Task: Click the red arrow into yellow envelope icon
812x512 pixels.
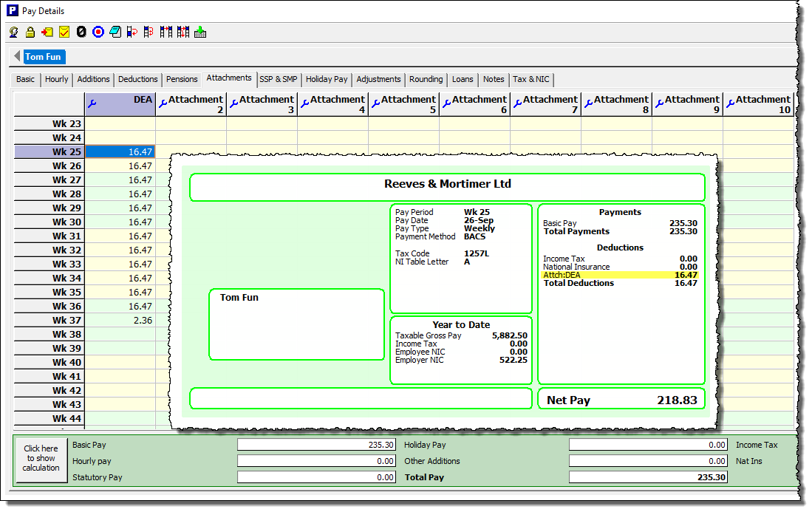Action: [x=47, y=32]
